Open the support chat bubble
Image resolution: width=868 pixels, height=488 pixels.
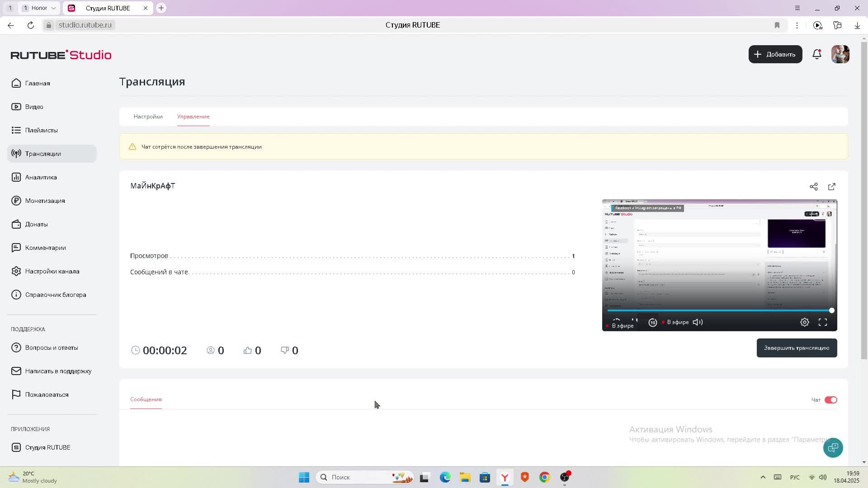[x=833, y=448]
